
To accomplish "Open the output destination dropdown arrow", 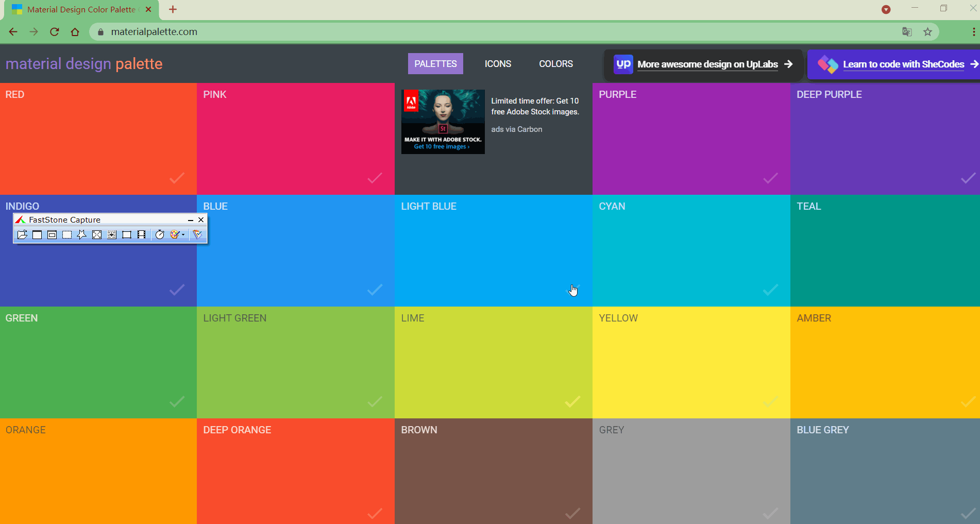I will (x=182, y=235).
